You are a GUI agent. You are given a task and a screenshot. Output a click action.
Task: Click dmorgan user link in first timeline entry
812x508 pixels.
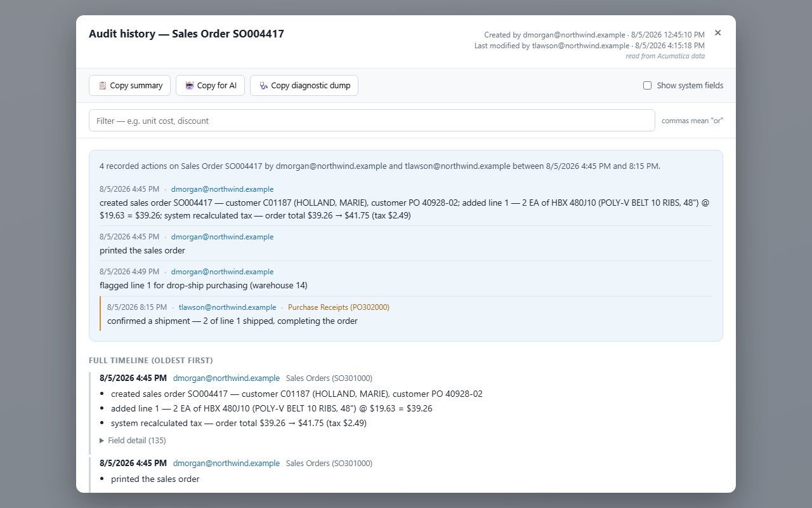[226, 378]
